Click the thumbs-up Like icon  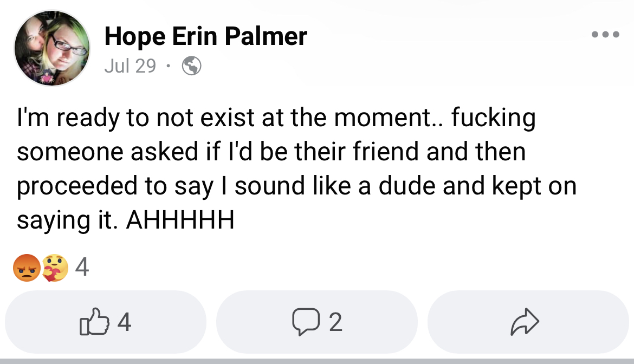pyautogui.click(x=94, y=322)
